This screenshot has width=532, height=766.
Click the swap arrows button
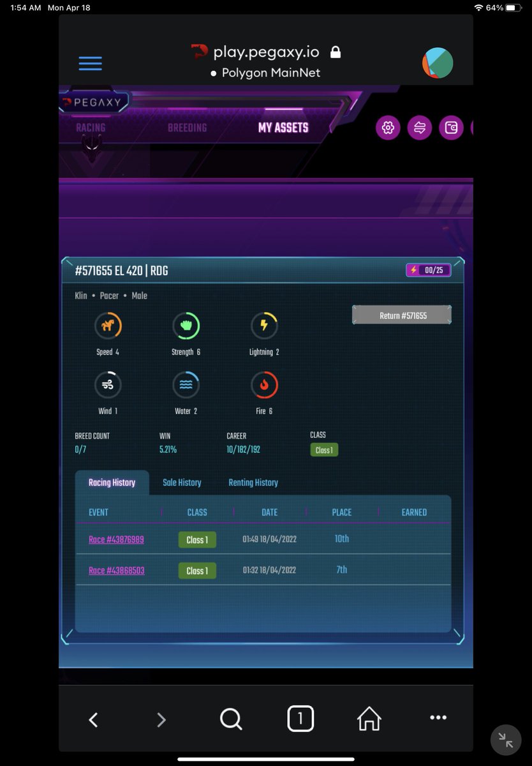pos(420,128)
